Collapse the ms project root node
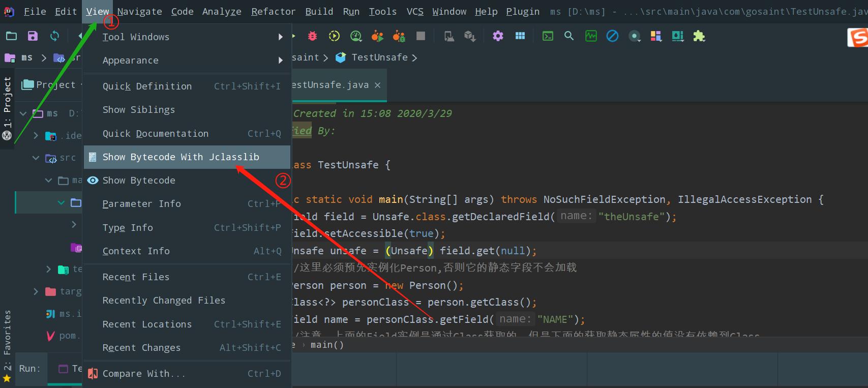Image resolution: width=868 pixels, height=388 pixels. click(x=23, y=113)
